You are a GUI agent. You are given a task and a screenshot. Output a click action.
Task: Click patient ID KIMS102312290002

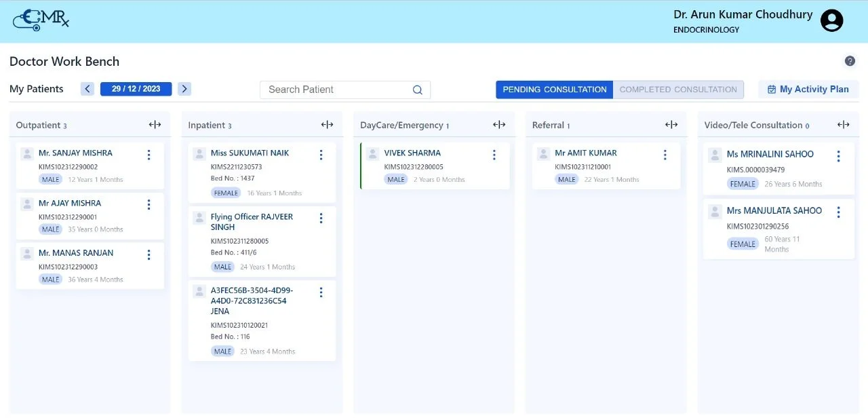coord(68,167)
